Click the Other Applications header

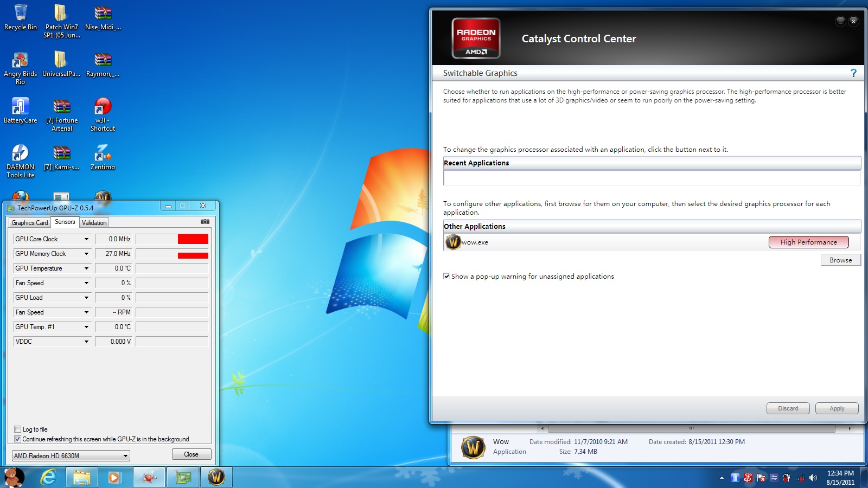[x=652, y=226]
